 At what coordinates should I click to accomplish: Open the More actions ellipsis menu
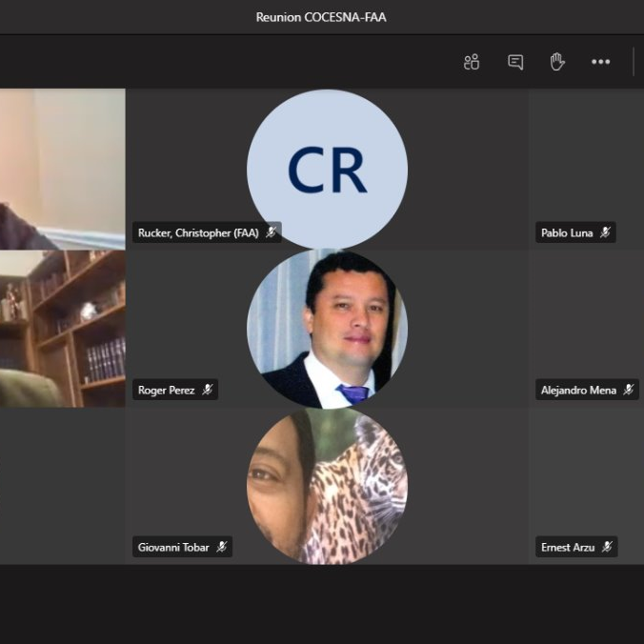point(600,62)
